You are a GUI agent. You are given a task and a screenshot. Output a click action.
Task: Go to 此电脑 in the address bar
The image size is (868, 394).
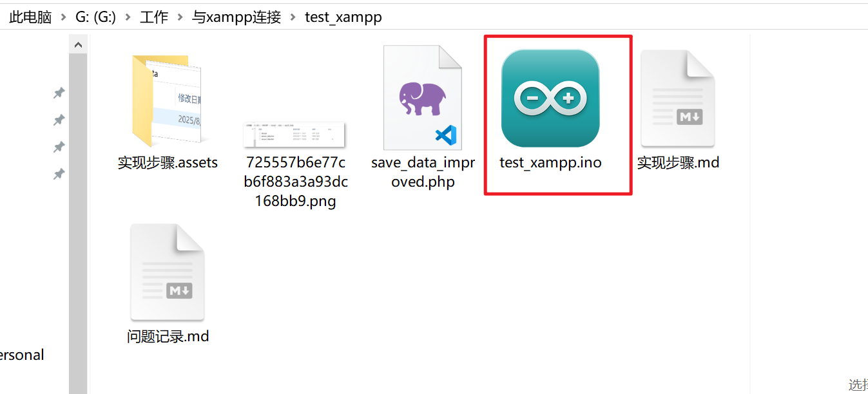coord(30,17)
